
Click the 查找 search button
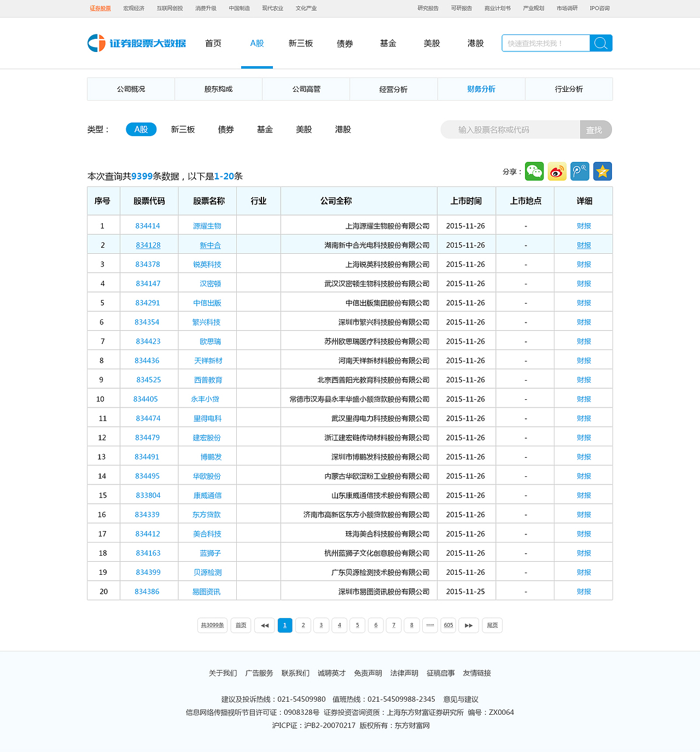(x=596, y=130)
